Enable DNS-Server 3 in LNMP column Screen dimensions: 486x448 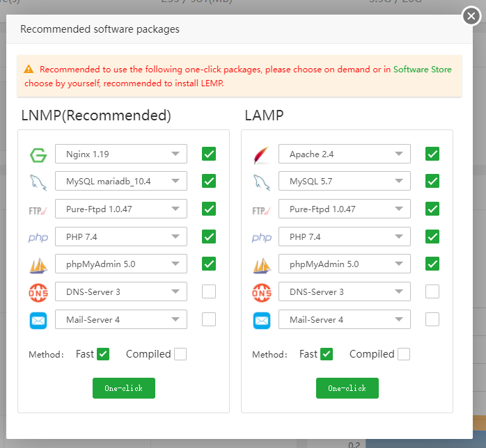point(209,291)
